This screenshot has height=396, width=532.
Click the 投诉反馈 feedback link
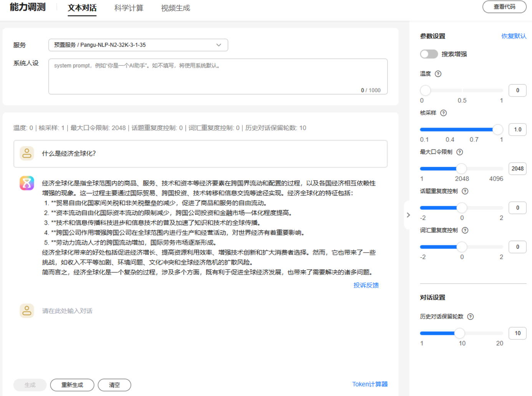(x=366, y=285)
